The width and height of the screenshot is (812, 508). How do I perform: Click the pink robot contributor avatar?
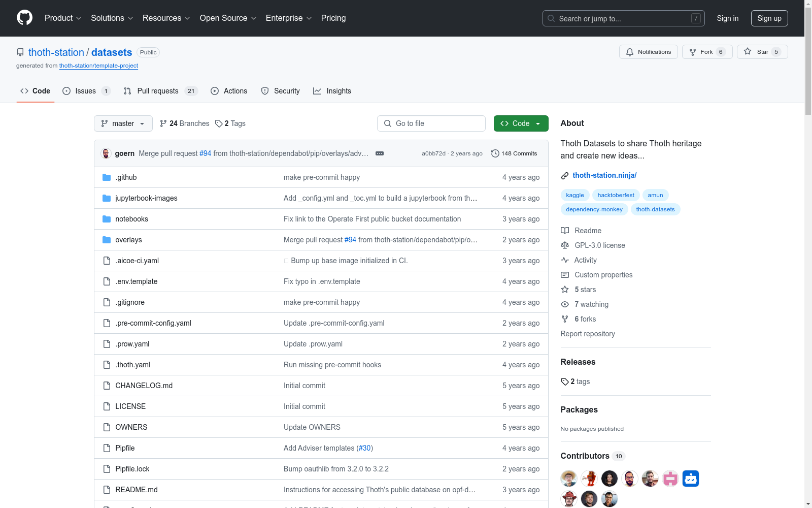(670, 479)
